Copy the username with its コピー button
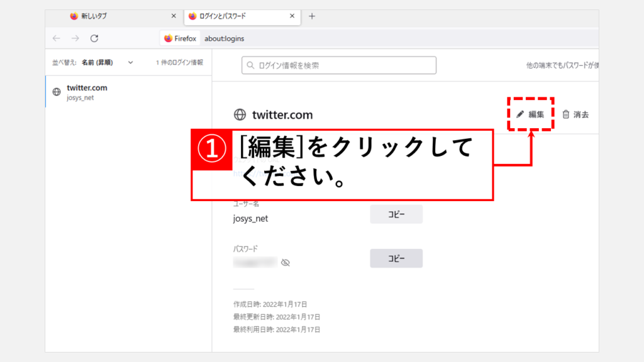644x362 pixels. point(396,214)
